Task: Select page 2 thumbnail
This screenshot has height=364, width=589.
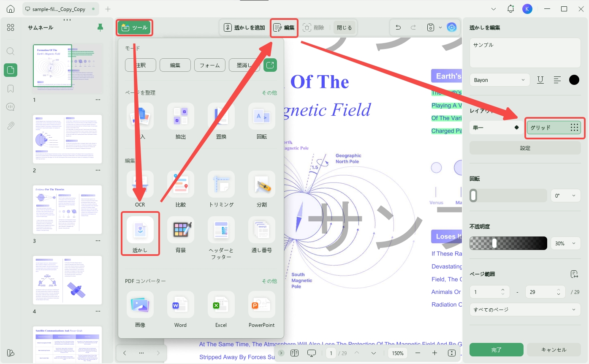Action: (68, 139)
